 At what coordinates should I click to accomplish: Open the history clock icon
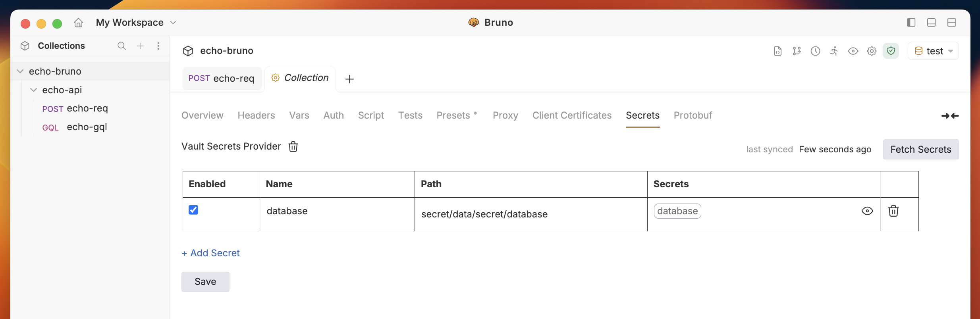816,51
